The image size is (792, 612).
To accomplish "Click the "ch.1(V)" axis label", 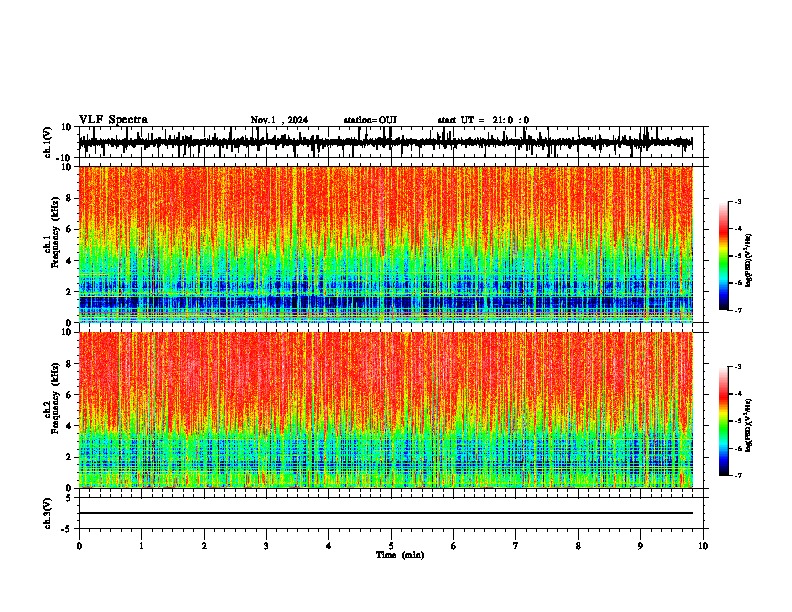I will click(48, 142).
